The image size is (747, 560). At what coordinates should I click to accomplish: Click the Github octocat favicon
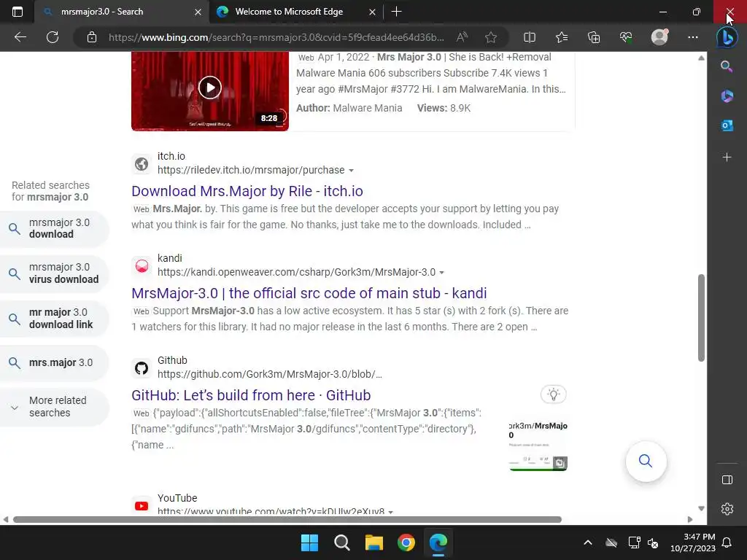coord(142,368)
